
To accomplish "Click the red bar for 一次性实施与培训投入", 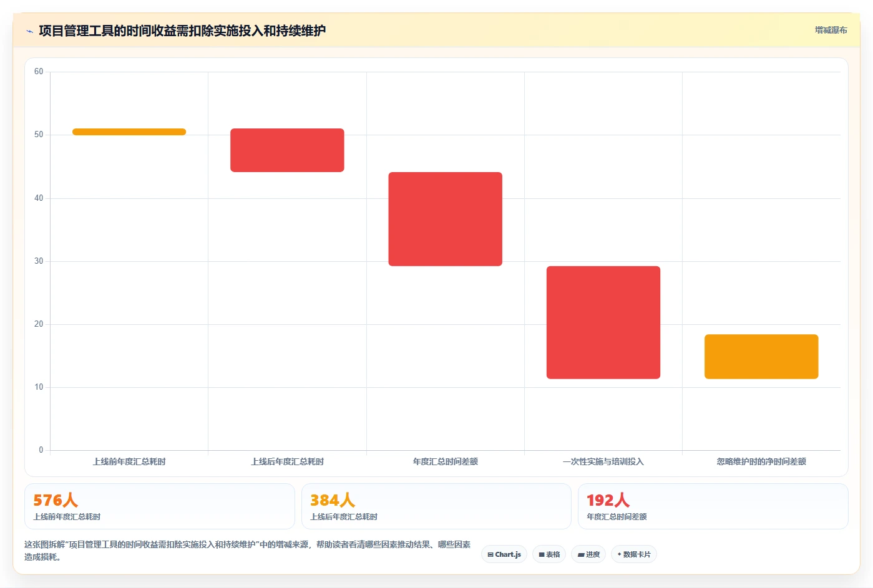I will (x=603, y=322).
